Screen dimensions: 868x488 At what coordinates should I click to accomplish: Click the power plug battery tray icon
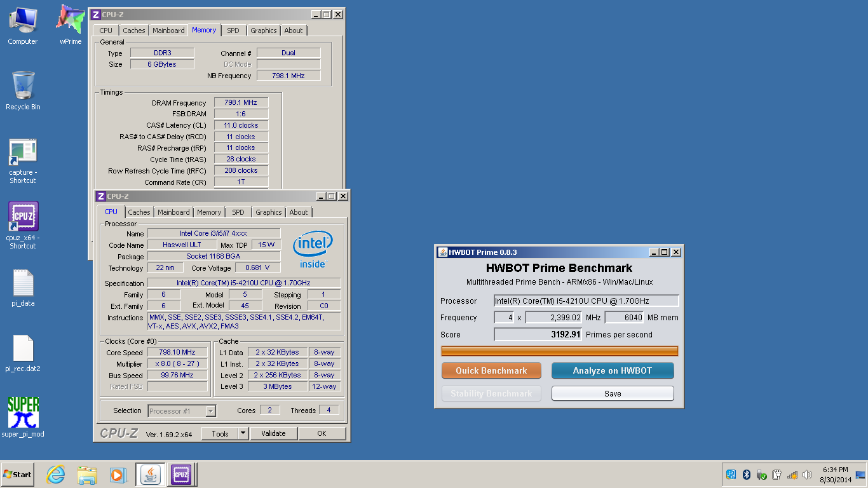[x=776, y=475]
